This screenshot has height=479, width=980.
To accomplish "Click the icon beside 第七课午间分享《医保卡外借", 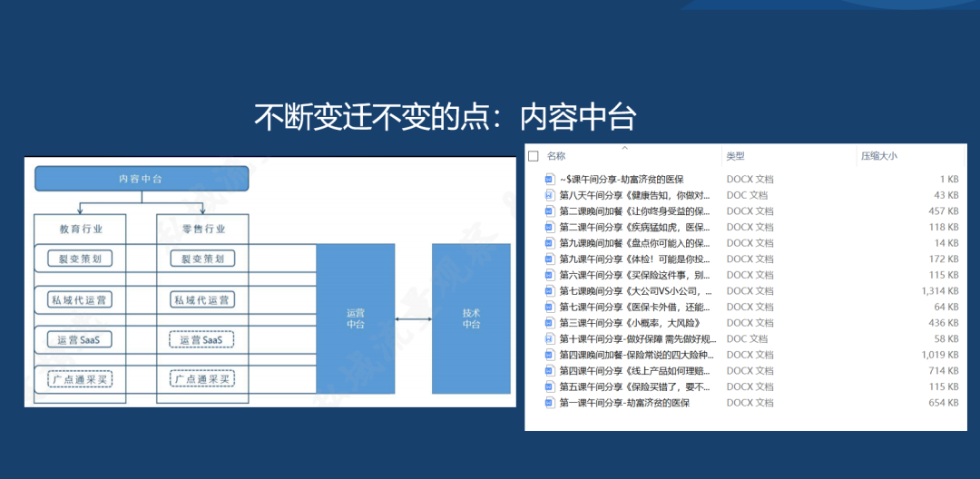I will click(x=549, y=307).
